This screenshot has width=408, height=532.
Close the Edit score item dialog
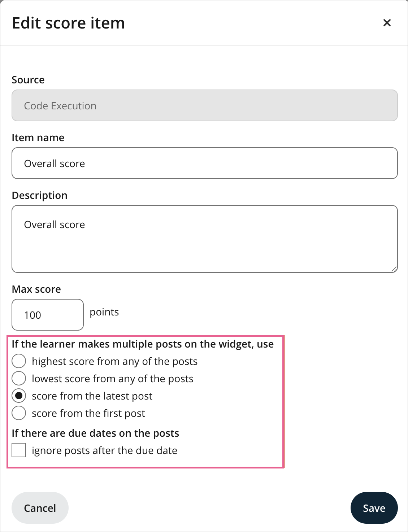(x=387, y=23)
